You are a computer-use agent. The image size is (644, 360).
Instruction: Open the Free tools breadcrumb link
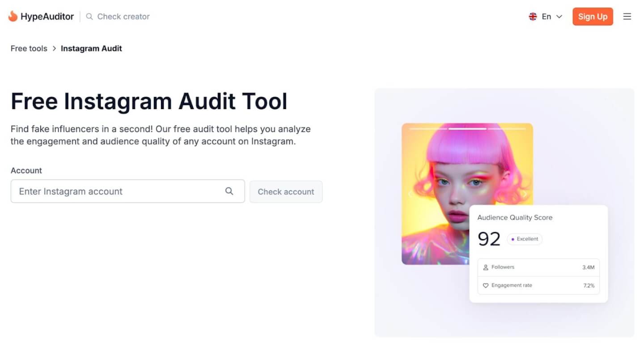(x=29, y=48)
